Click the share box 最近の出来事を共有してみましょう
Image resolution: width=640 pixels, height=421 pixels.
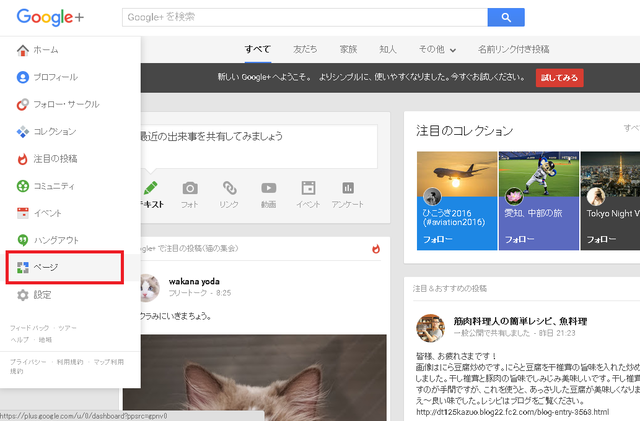click(259, 146)
